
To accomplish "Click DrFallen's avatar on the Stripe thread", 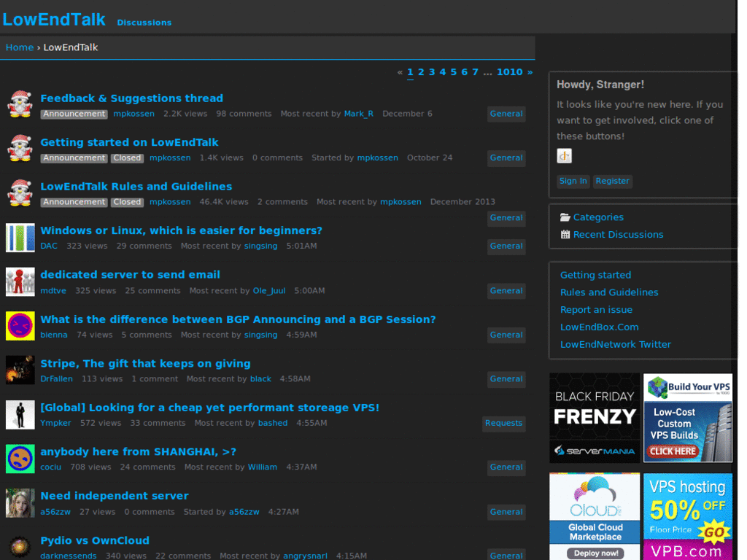I will [x=20, y=370].
